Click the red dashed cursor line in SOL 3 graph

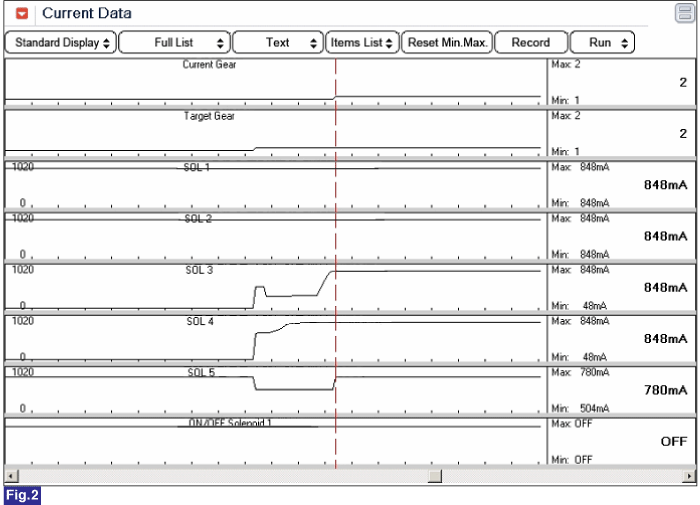(336, 287)
